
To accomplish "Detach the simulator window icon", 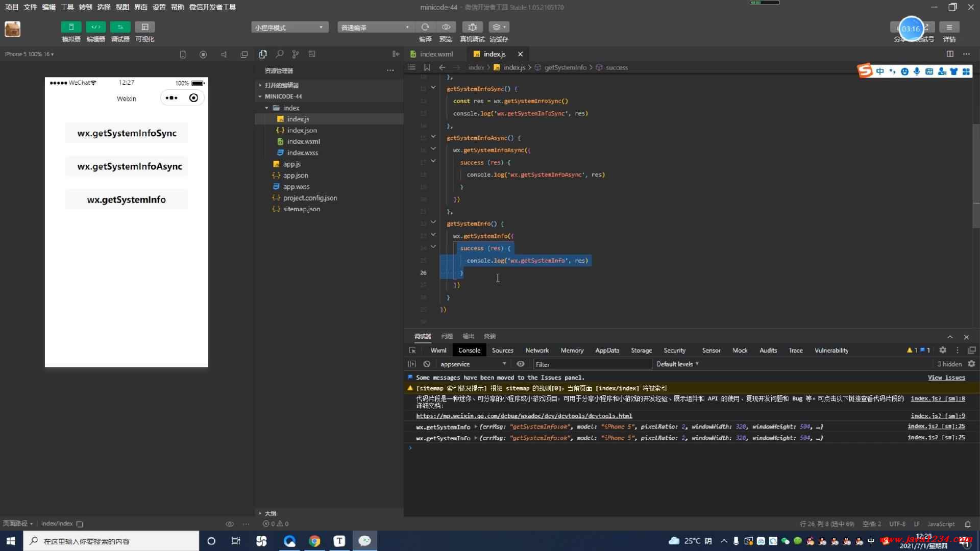I will (244, 54).
